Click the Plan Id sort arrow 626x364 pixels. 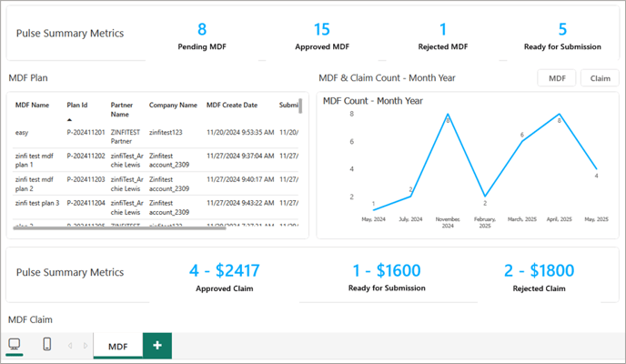coord(70,119)
